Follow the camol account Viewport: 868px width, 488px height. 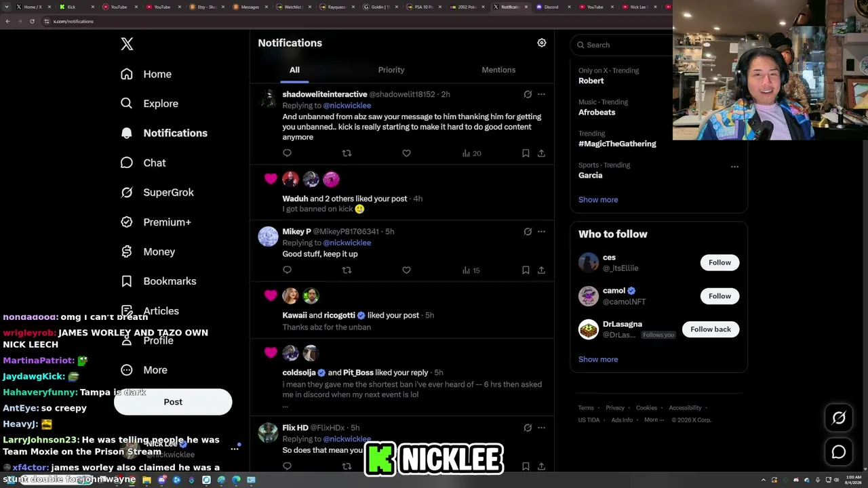tap(719, 296)
